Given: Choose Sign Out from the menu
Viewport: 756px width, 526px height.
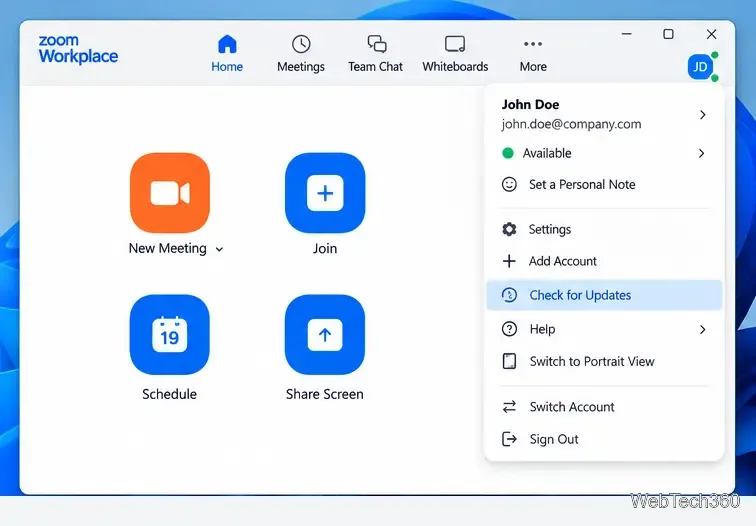Looking at the screenshot, I should tap(604, 439).
